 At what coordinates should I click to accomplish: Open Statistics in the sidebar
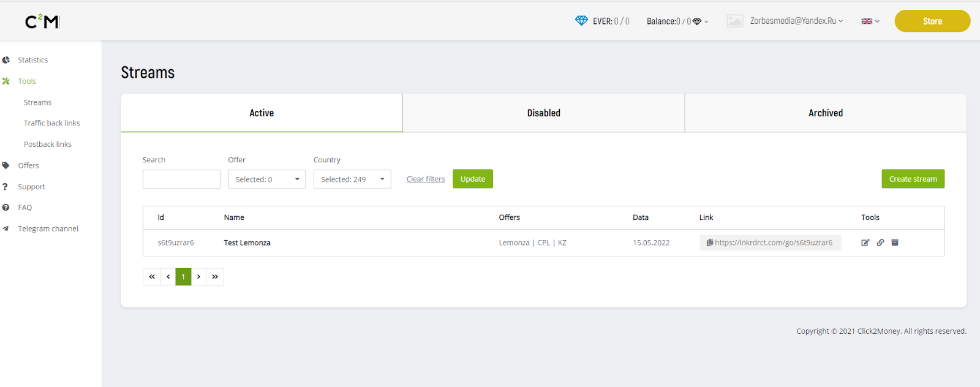coord(33,60)
